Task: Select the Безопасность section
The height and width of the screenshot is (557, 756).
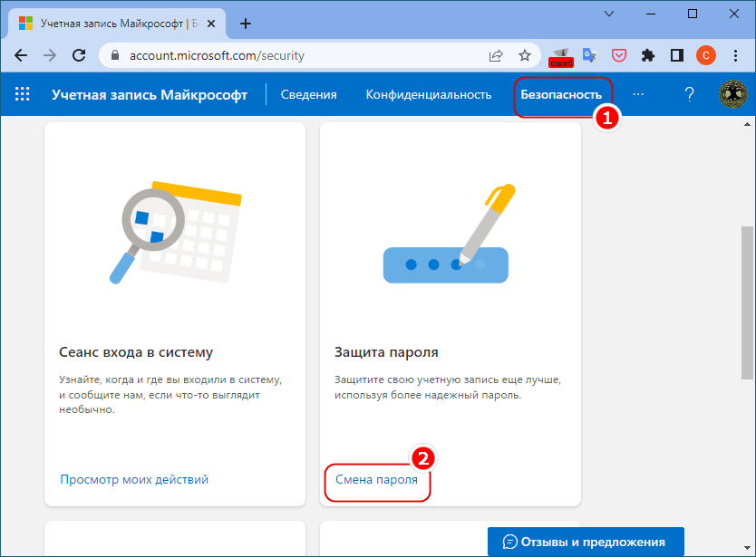Action: 561,94
